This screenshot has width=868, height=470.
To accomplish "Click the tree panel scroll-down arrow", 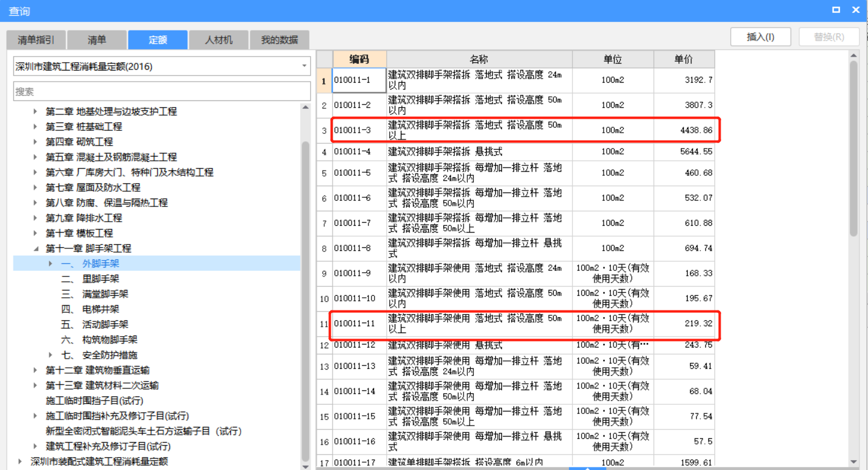I will tap(306, 466).
